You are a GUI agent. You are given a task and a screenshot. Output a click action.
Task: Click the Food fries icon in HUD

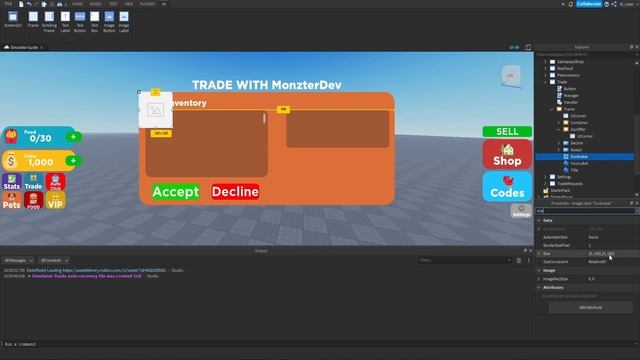tap(11, 136)
